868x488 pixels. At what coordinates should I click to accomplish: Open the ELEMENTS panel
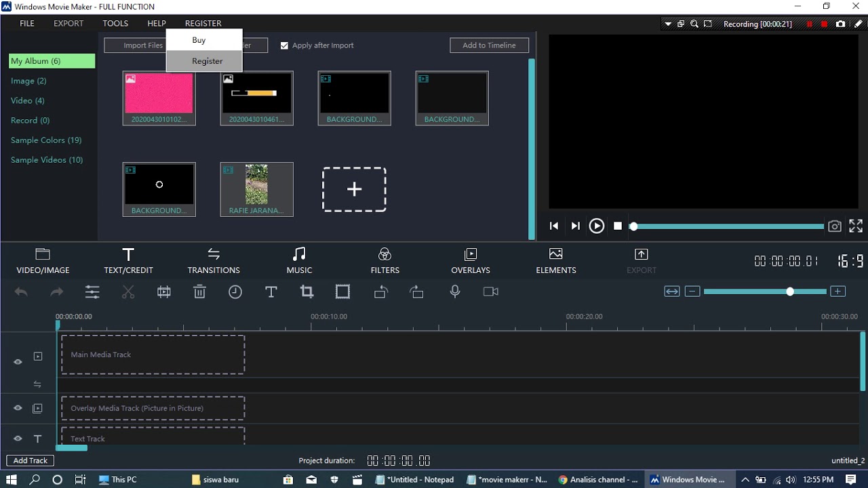click(x=556, y=261)
